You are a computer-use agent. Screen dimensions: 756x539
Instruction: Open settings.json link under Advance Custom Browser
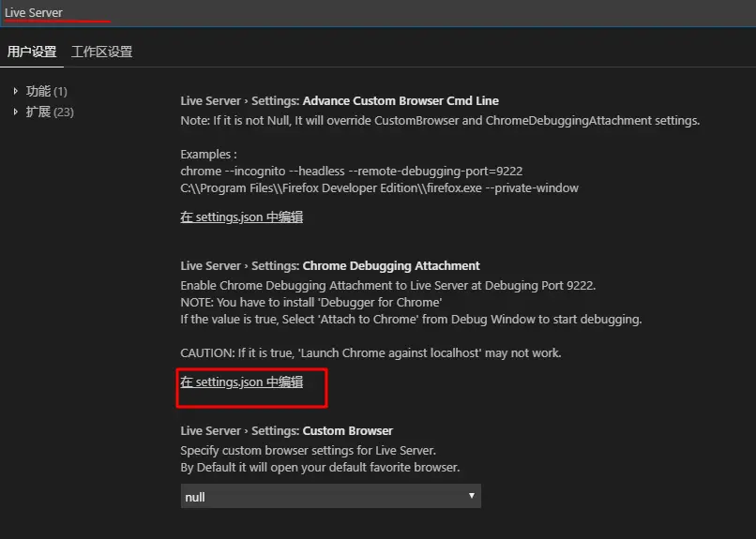tap(242, 217)
